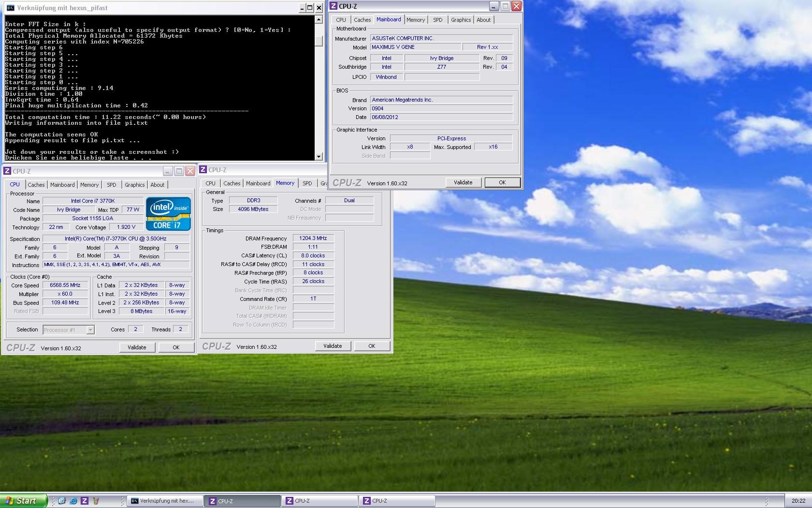The image size is (812, 508).
Task: Click the Bus Speed value 109.48 MHz
Action: 65,303
